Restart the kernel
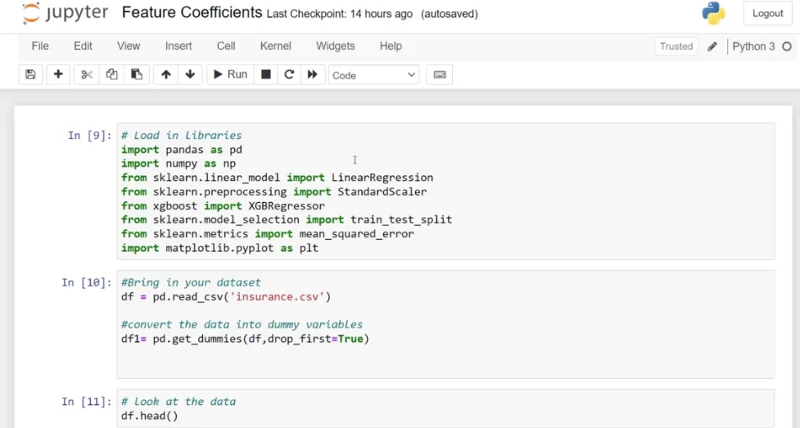 point(289,74)
